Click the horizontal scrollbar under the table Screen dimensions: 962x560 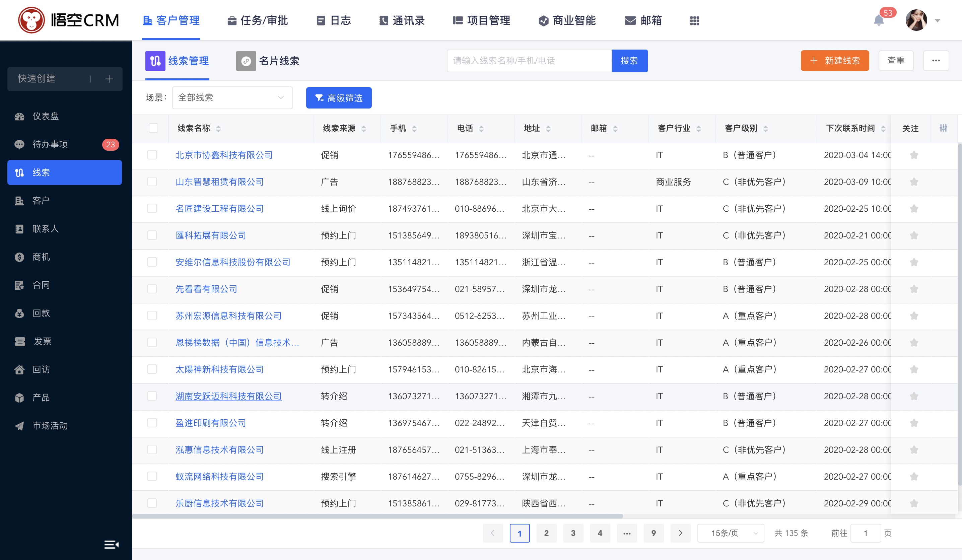click(377, 516)
